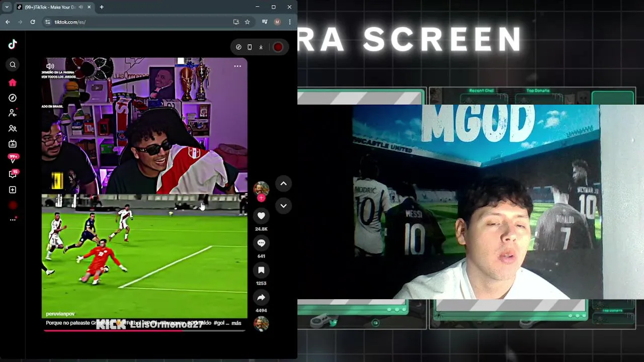Click the upload plus icon in sidebar

coord(13,190)
